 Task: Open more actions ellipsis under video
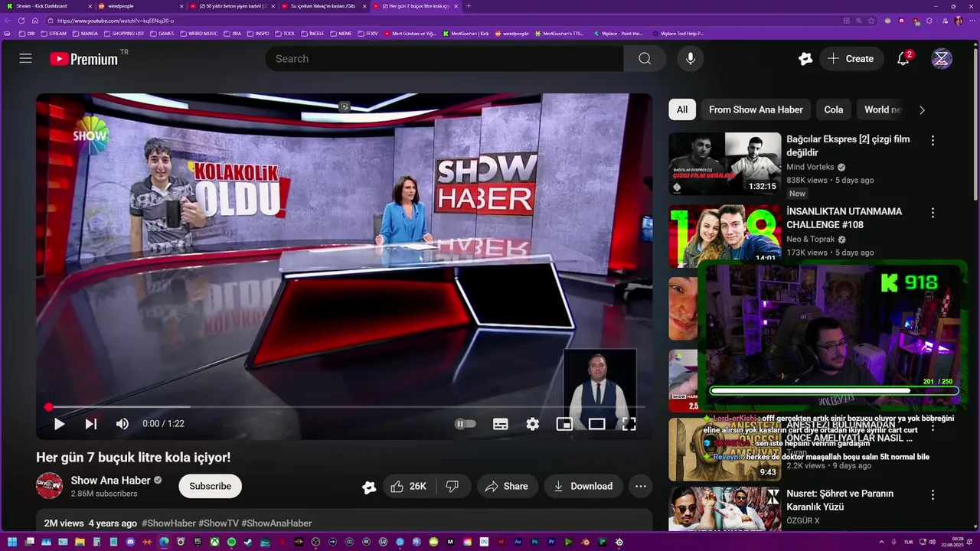[641, 486]
